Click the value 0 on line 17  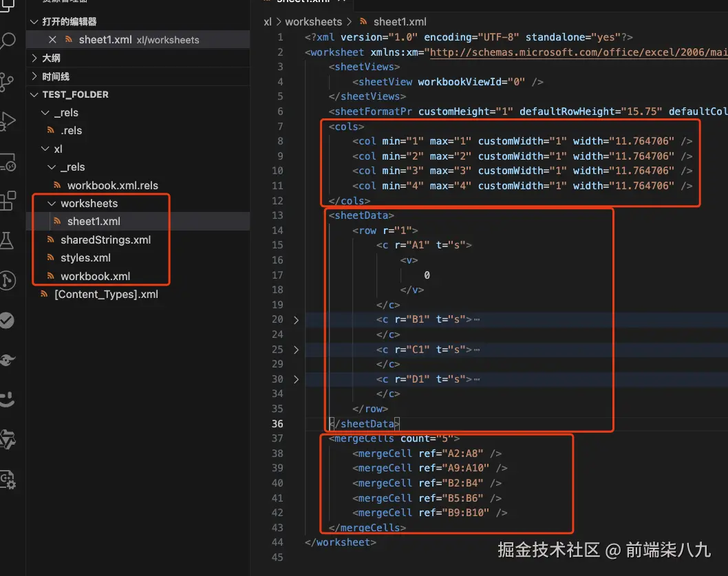pyautogui.click(x=427, y=275)
